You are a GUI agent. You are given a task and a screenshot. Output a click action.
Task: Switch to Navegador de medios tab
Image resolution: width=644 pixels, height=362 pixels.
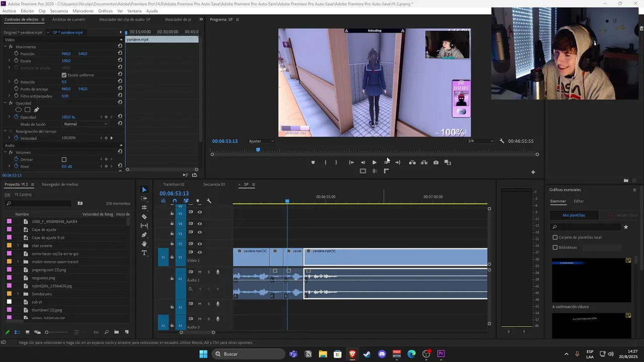(60, 185)
